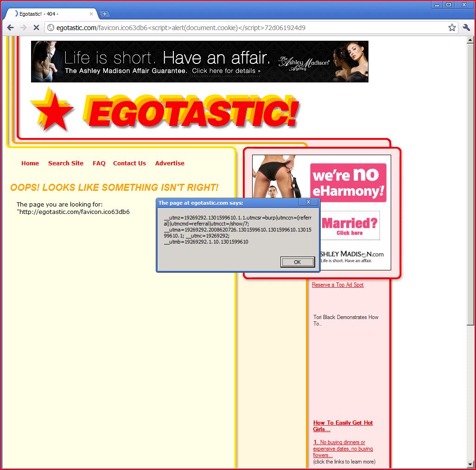This screenshot has width=476, height=470.
Task: Click the browser back arrow
Action: [x=10, y=28]
